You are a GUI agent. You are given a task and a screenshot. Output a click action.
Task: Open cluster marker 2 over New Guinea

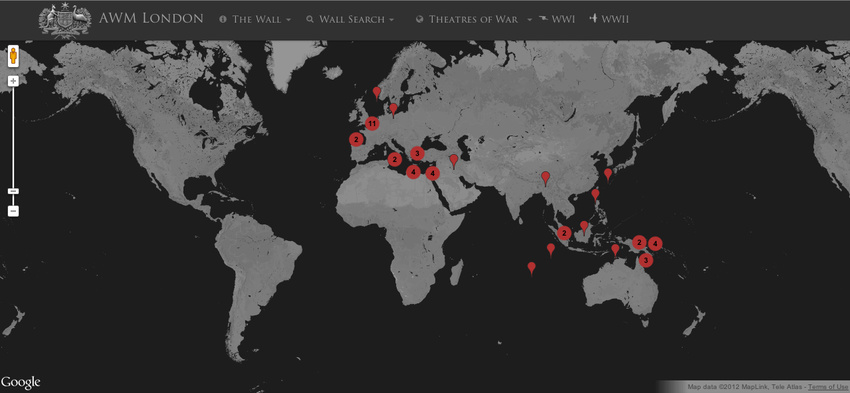640,242
